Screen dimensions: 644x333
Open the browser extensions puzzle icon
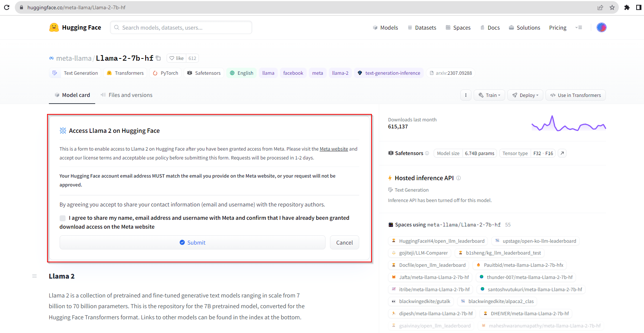627,7
